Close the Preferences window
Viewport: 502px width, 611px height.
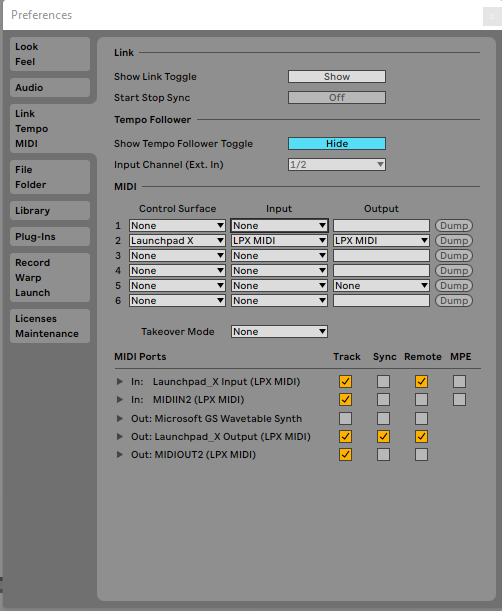click(x=492, y=17)
